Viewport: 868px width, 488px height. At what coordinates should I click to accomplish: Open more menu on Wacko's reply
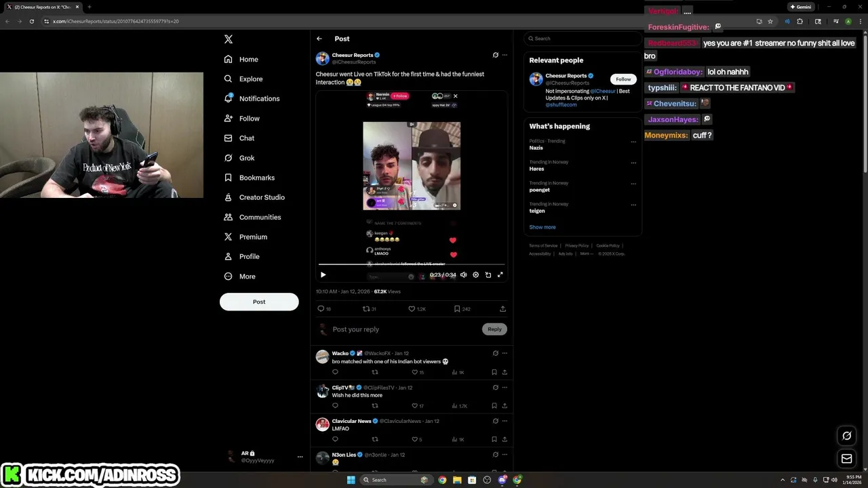tap(505, 353)
